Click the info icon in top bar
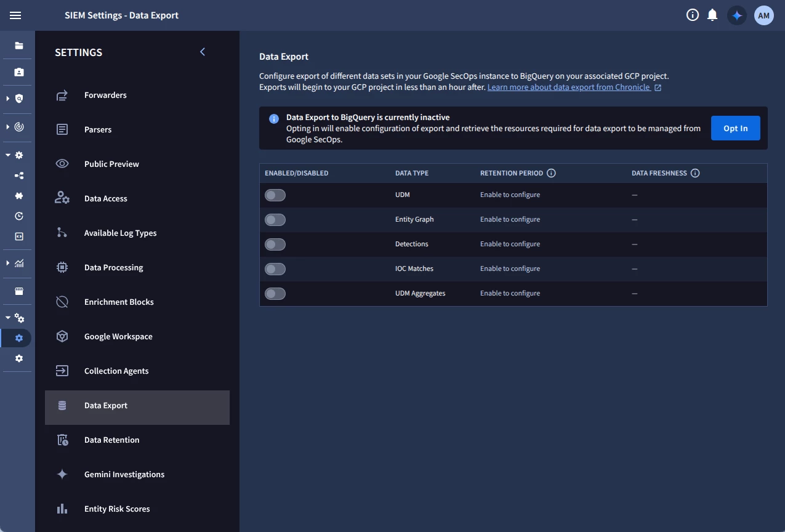Screen dimensions: 785x532 [x=693, y=15]
